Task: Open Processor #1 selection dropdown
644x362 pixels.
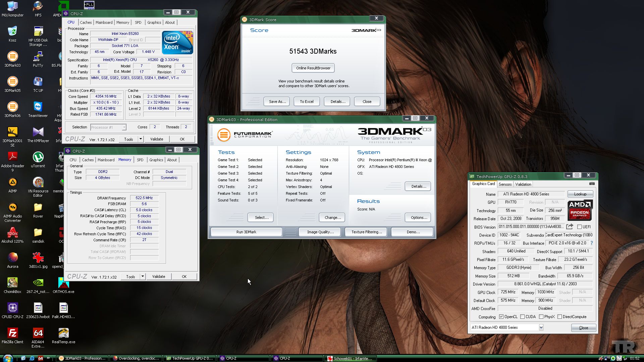Action: pyautogui.click(x=108, y=127)
